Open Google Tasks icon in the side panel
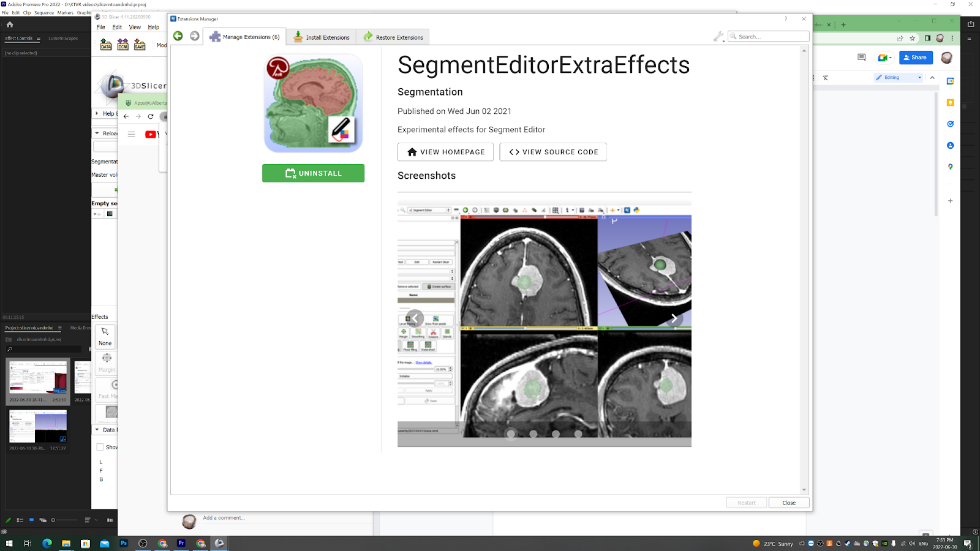The height and width of the screenshot is (551, 980). [951, 124]
